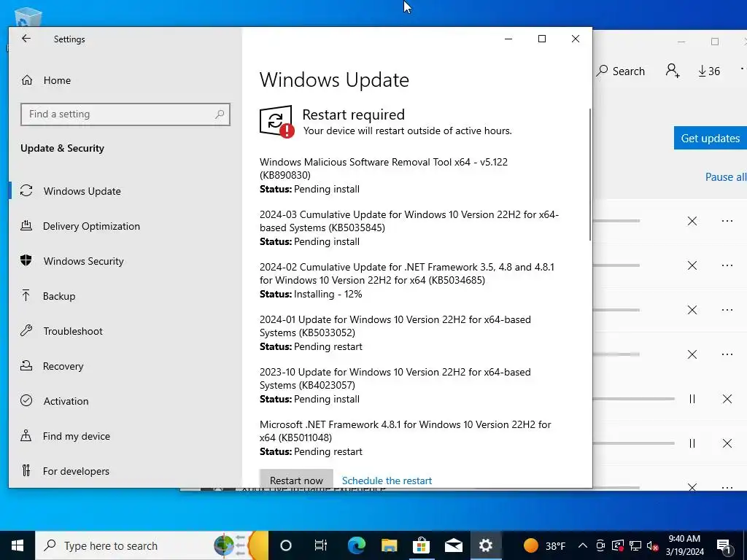This screenshot has height=560, width=747.
Task: Pause the upper of the two in-progress Store downloads
Action: [692, 399]
